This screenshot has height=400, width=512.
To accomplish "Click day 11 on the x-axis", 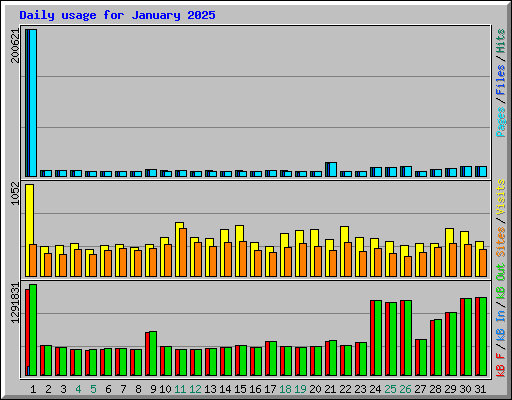I will point(180,389).
